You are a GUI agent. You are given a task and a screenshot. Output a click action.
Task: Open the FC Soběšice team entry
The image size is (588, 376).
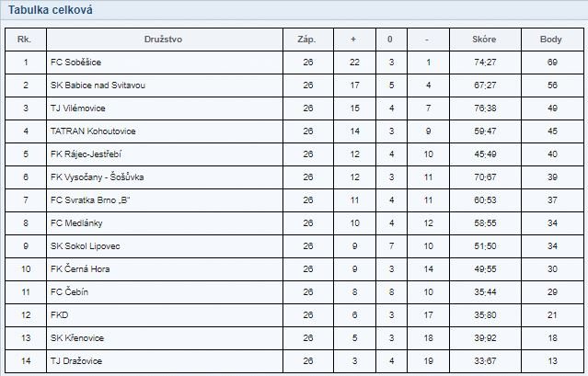pyautogui.click(x=75, y=63)
